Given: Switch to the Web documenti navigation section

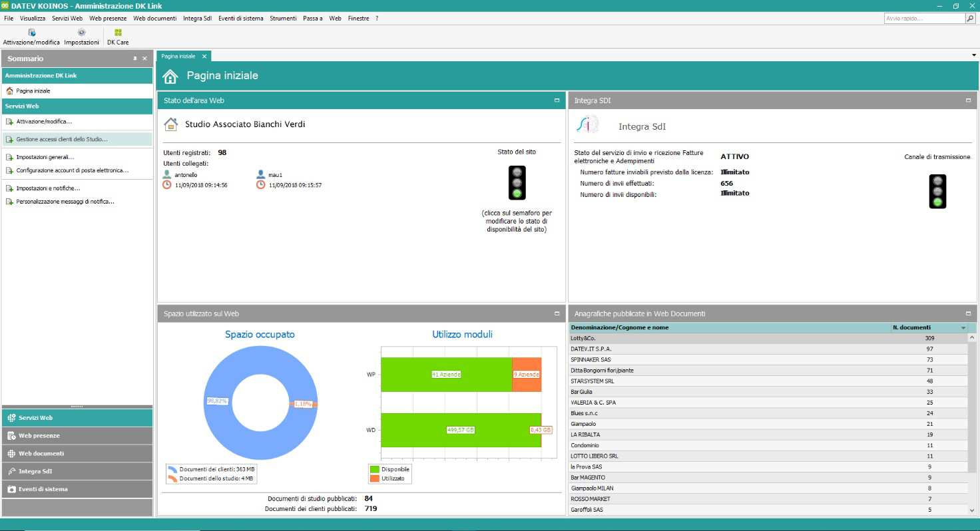Looking at the screenshot, I should [x=77, y=454].
